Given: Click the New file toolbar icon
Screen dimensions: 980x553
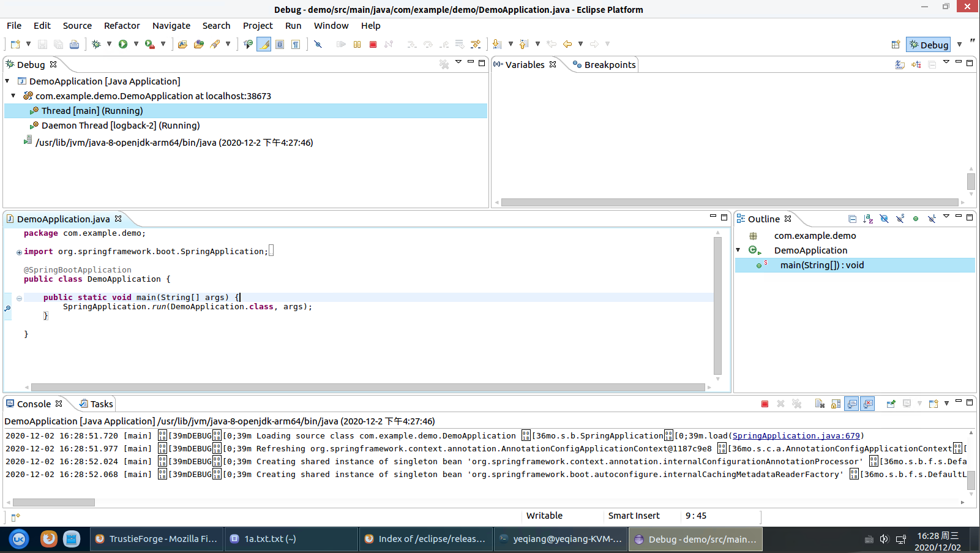Looking at the screenshot, I should point(15,44).
